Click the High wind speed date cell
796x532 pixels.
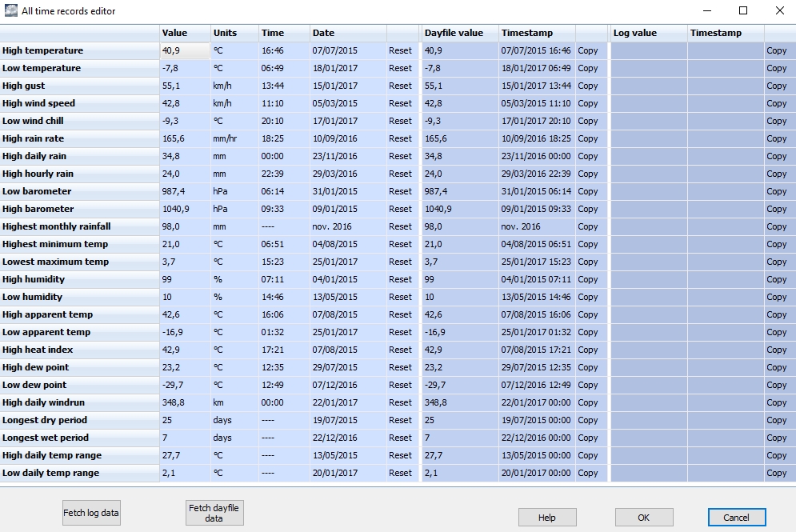(347, 103)
